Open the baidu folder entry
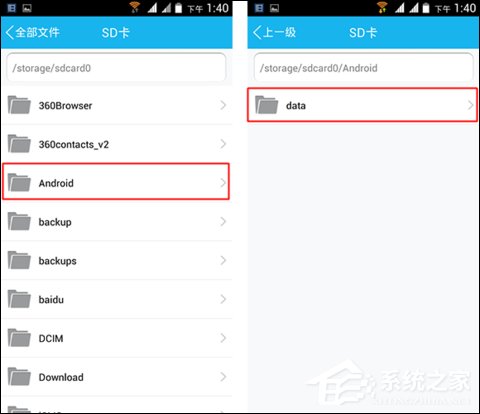480x414 pixels. (117, 299)
